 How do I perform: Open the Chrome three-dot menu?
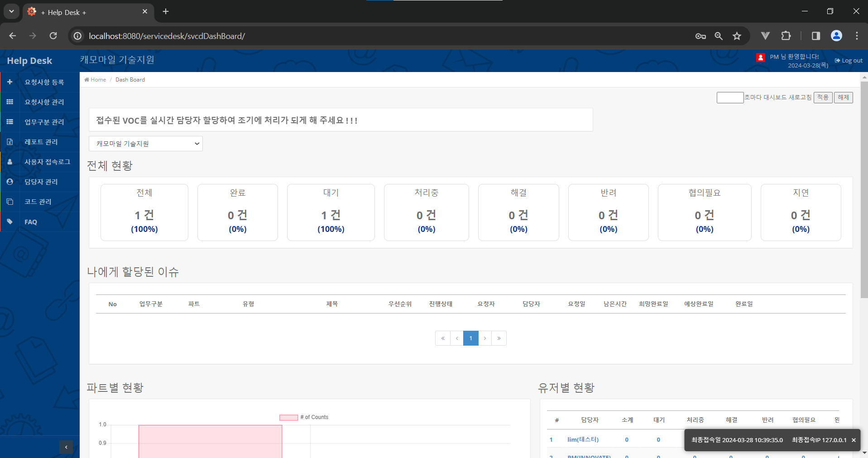[x=856, y=36]
